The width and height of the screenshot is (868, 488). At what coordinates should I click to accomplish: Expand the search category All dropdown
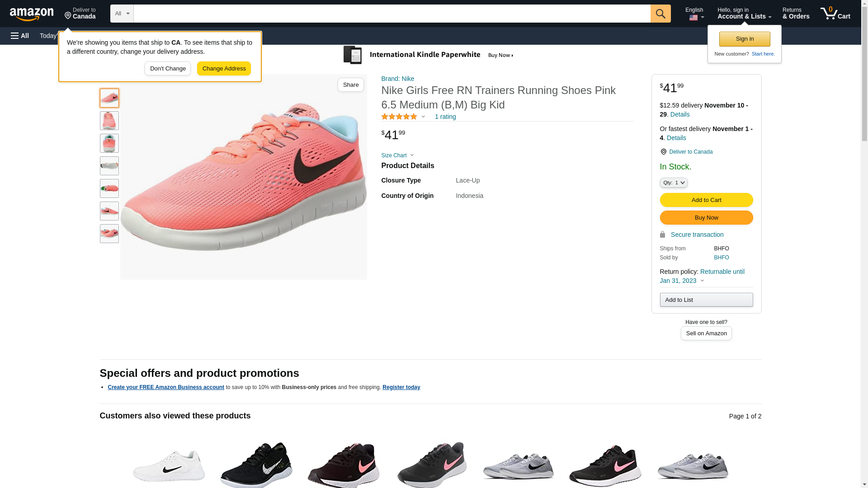coord(122,14)
